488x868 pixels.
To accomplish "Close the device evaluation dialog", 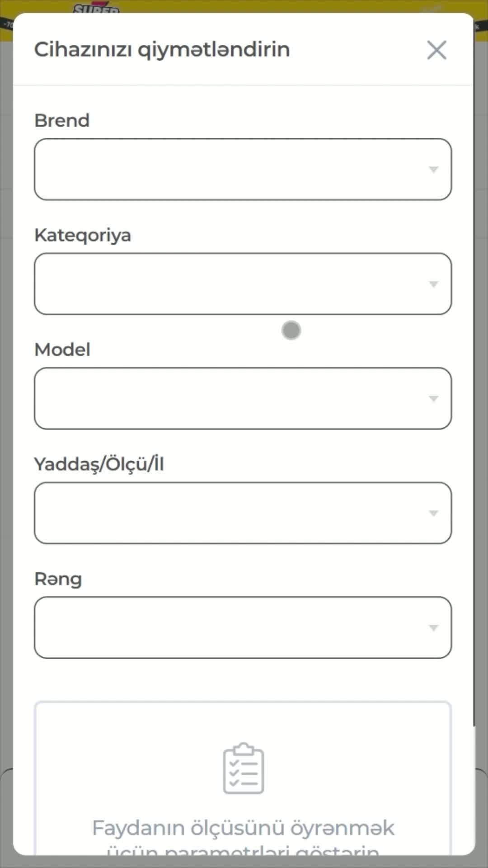I will pos(436,50).
